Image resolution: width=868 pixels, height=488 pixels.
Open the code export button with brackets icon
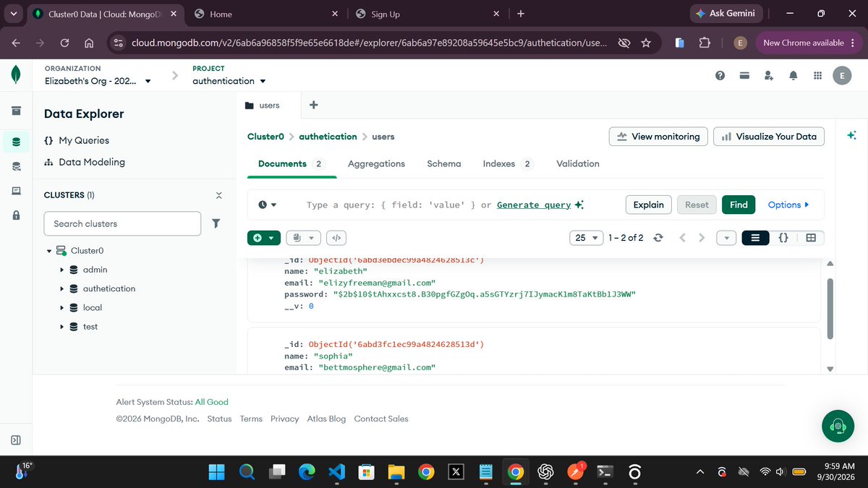336,237
